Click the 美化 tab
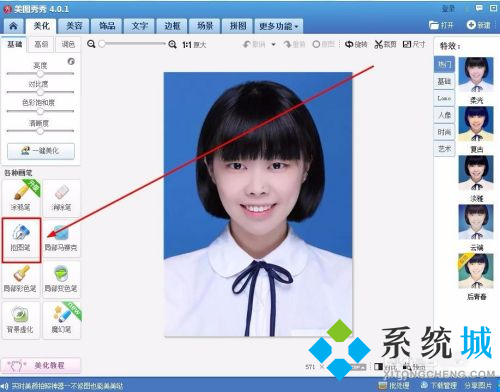 coord(41,26)
